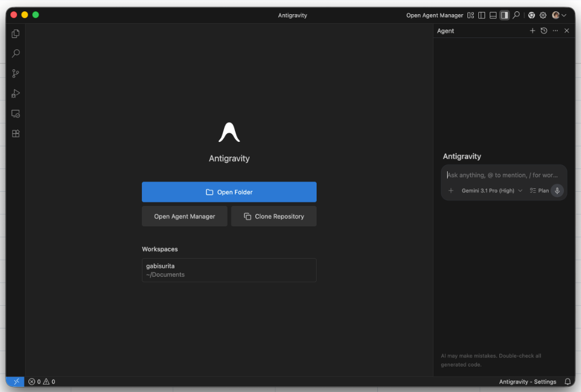Viewport: 581px width, 392px height.
Task: Open the gabisurita workspace in ~/Documents
Action: (x=229, y=270)
